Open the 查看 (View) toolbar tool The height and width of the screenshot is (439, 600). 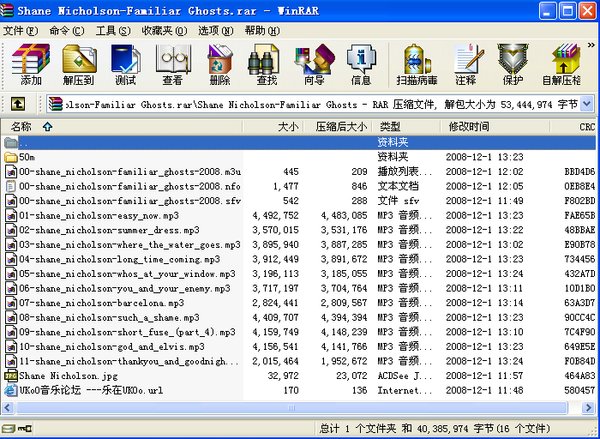[x=173, y=64]
